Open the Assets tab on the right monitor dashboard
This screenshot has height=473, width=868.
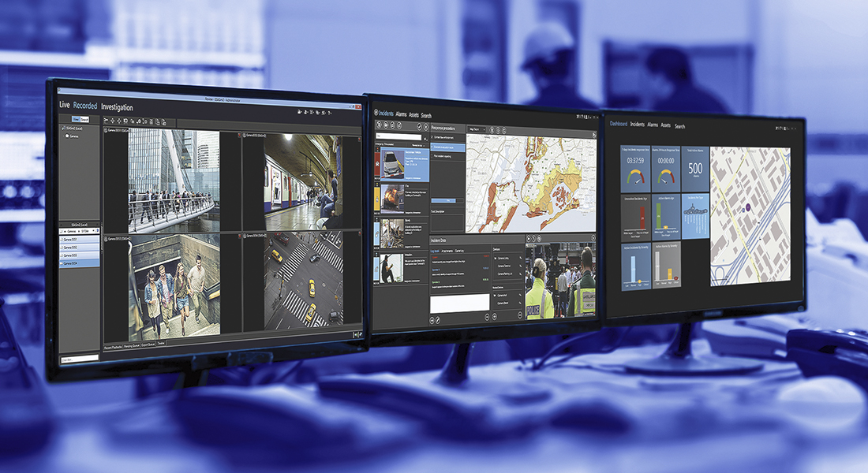tap(665, 125)
